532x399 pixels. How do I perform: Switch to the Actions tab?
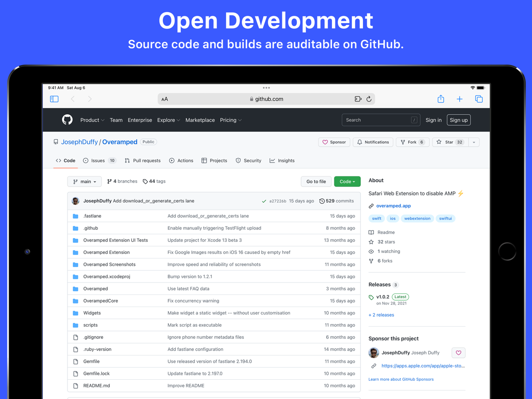(x=181, y=160)
